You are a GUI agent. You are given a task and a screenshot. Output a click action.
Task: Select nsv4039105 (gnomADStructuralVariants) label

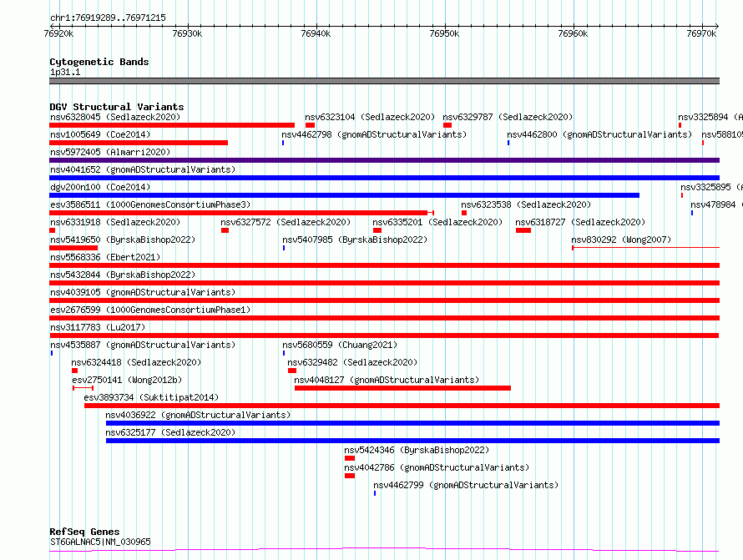[143, 292]
